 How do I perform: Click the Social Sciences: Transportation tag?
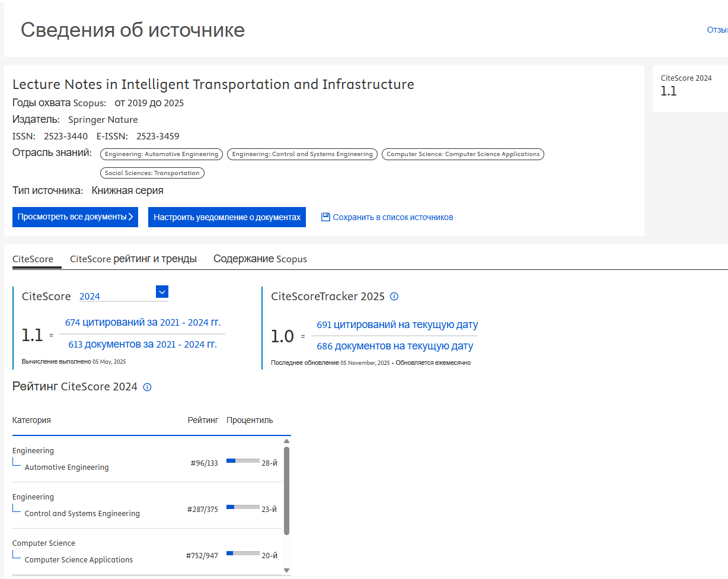(x=152, y=173)
